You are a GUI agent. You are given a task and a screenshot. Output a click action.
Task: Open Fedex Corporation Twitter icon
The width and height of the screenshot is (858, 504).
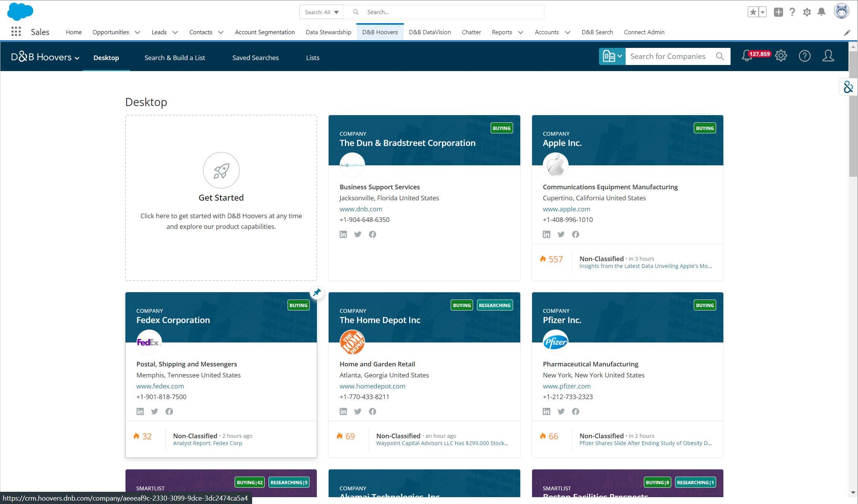point(154,411)
